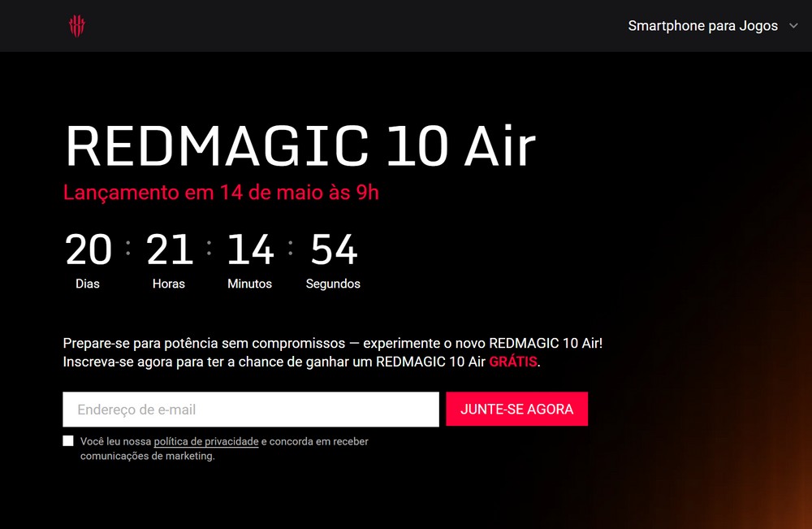Image resolution: width=812 pixels, height=529 pixels.
Task: Click the marketing communications consent text
Action: coord(224,449)
